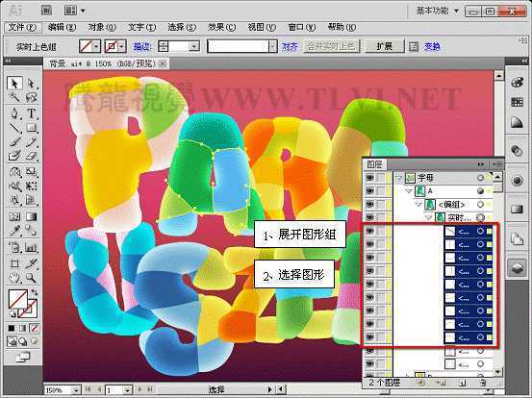
Task: Click the canvas scrollbar up arrow
Action: 498,75
